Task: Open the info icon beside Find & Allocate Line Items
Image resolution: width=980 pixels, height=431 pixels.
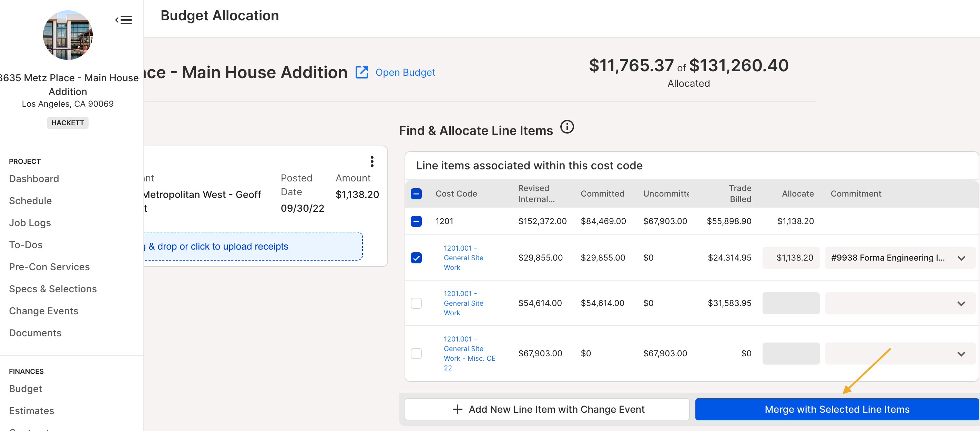Action: (x=567, y=127)
